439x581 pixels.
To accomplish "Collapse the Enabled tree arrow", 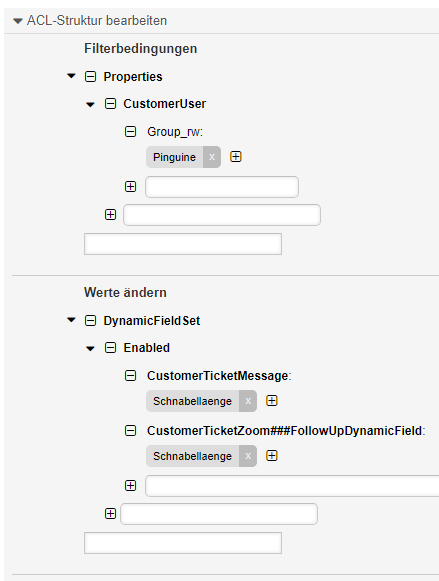I will [90, 348].
